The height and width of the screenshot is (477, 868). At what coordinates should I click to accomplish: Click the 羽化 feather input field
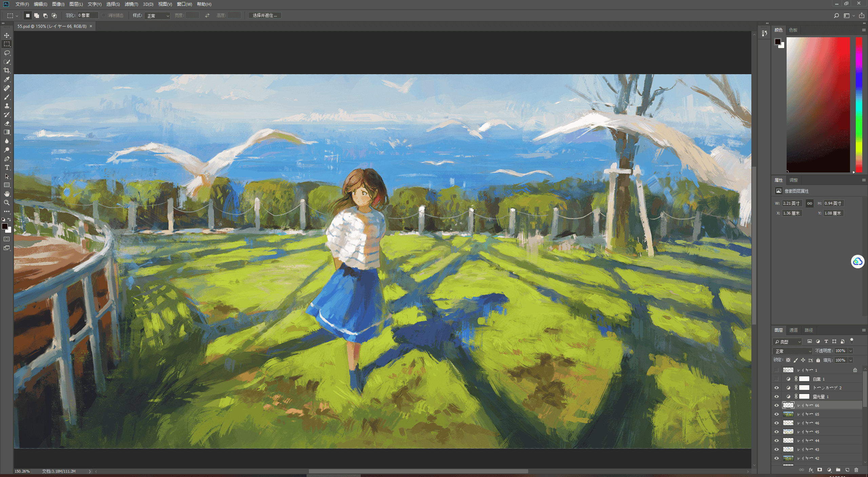[87, 15]
